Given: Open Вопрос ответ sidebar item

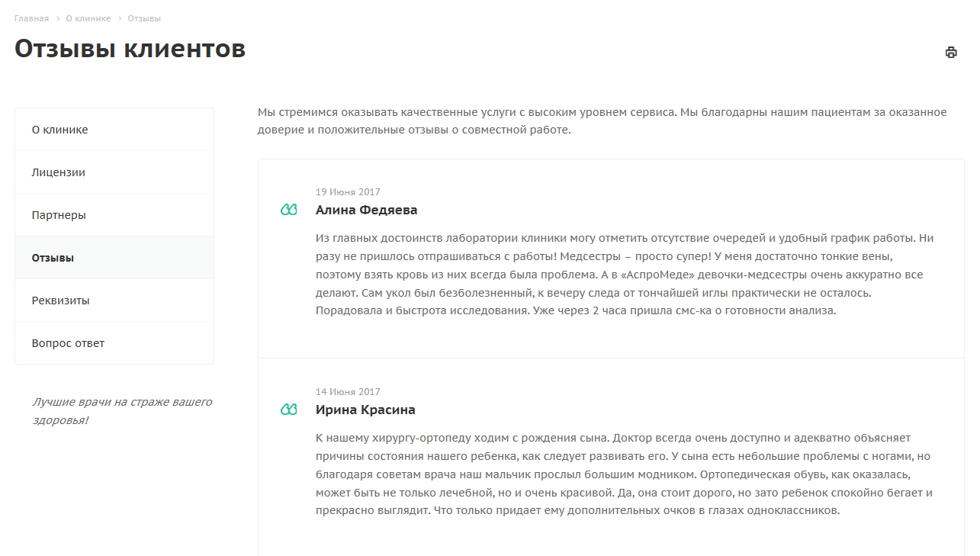Looking at the screenshot, I should point(114,343).
